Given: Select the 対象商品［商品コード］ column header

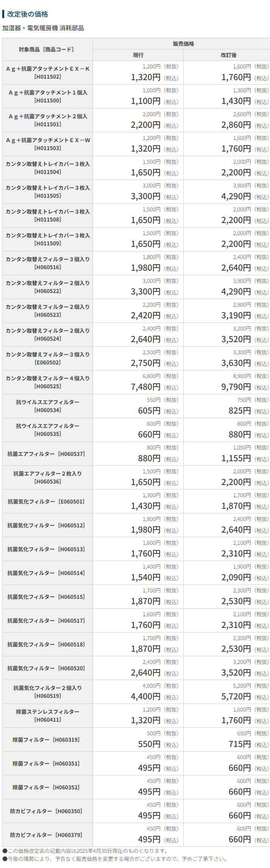Looking at the screenshot, I should 47,50.
